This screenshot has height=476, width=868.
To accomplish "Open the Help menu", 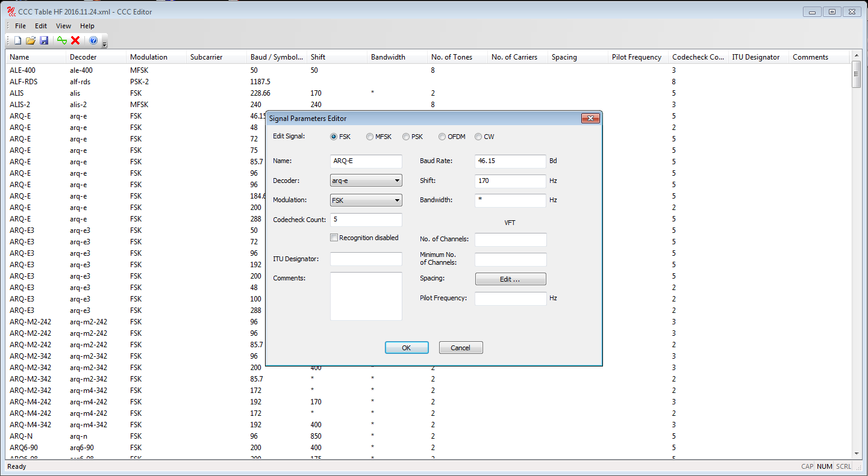I will pos(87,26).
